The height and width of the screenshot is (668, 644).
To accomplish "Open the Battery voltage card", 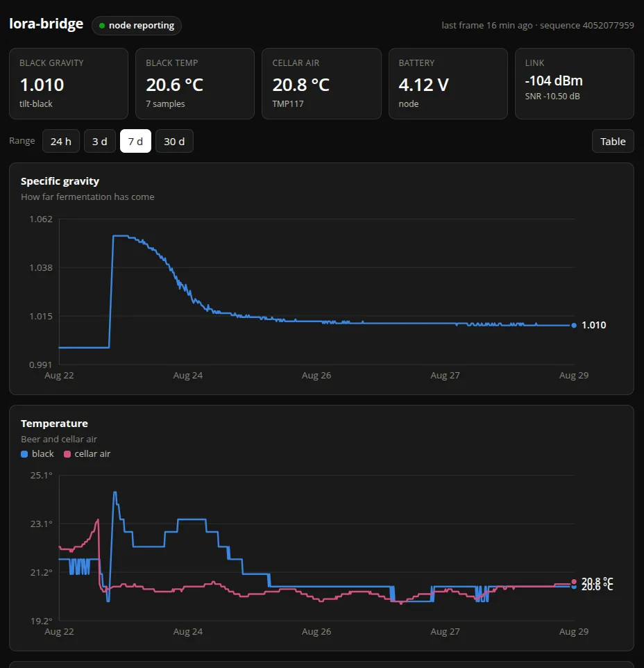I will [x=448, y=83].
